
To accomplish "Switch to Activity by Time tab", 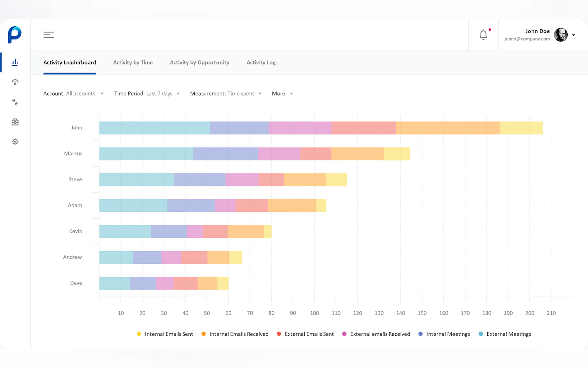I will (x=133, y=63).
